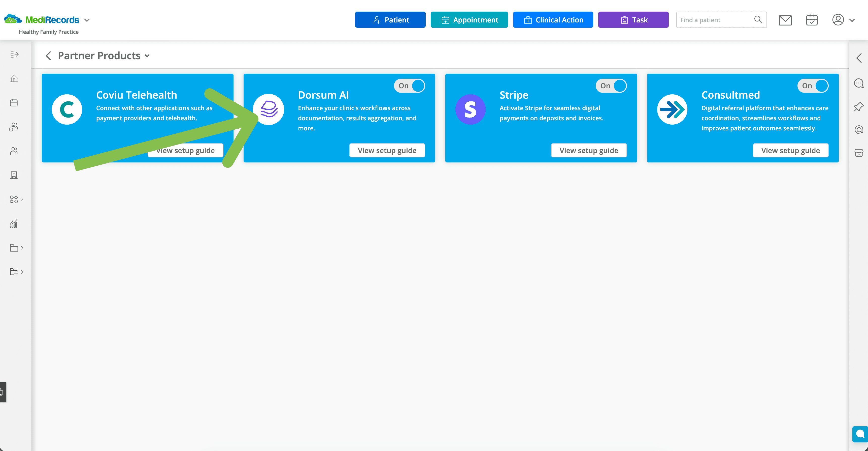868x451 pixels.
Task: Toggle the Stripe On switch
Action: [x=611, y=86]
